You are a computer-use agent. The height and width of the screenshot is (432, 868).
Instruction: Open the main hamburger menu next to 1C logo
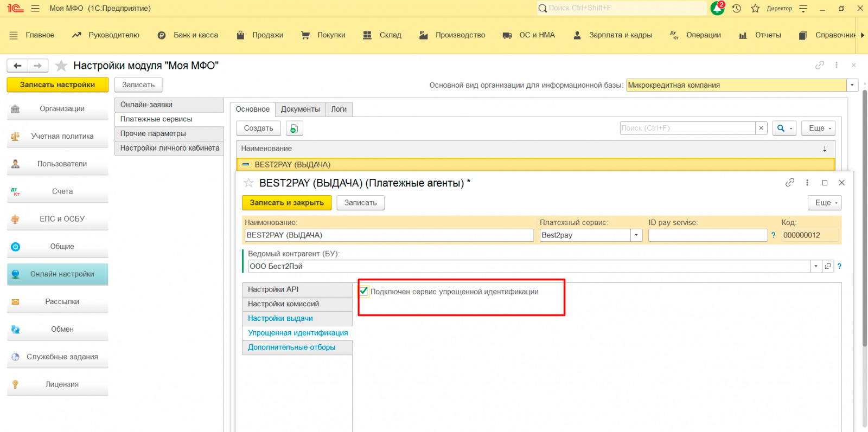36,8
